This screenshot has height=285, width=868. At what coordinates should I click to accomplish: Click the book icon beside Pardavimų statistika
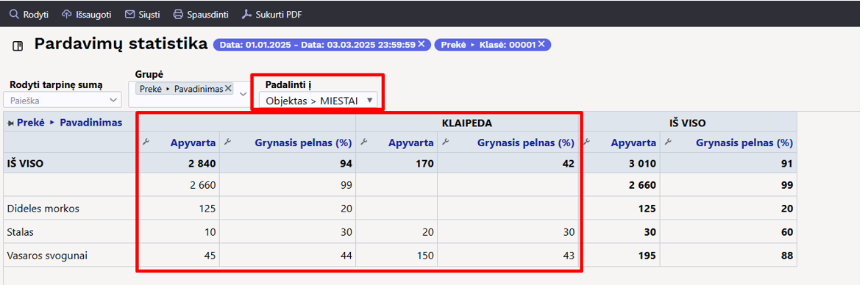pos(18,46)
